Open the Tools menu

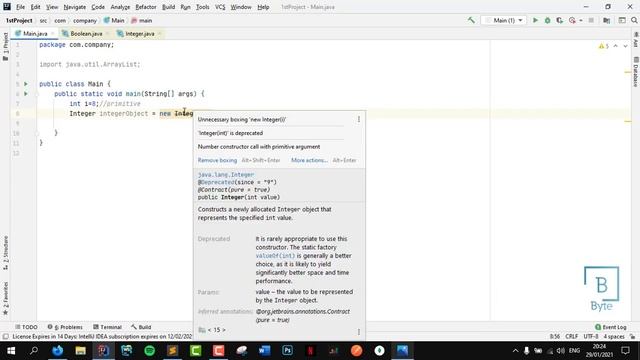202,7
